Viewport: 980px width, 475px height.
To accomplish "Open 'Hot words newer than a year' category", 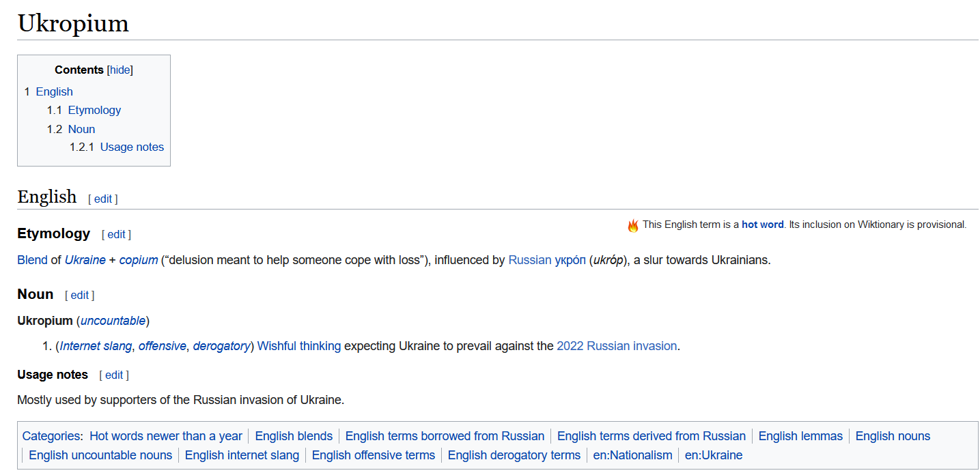I will (x=166, y=436).
